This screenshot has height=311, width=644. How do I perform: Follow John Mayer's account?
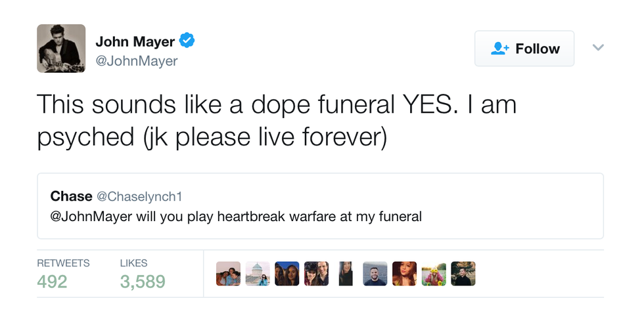tap(524, 49)
